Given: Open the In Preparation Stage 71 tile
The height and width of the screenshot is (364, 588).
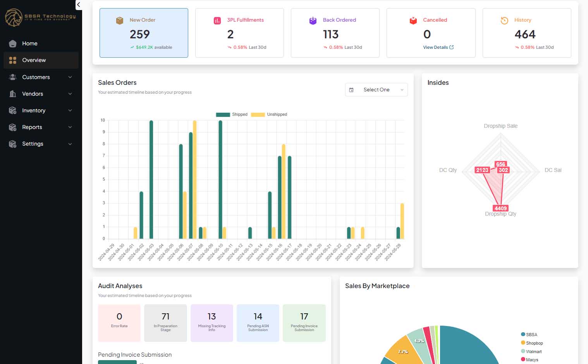Looking at the screenshot, I should coord(165,323).
